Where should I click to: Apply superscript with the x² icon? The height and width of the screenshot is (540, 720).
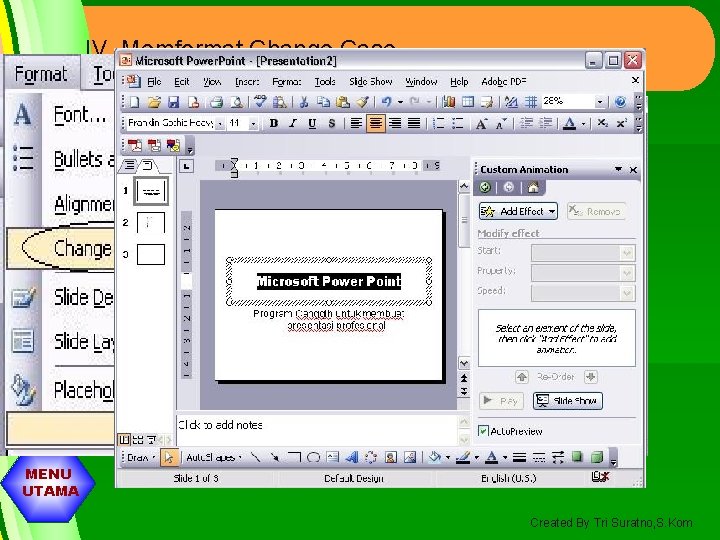click(622, 123)
